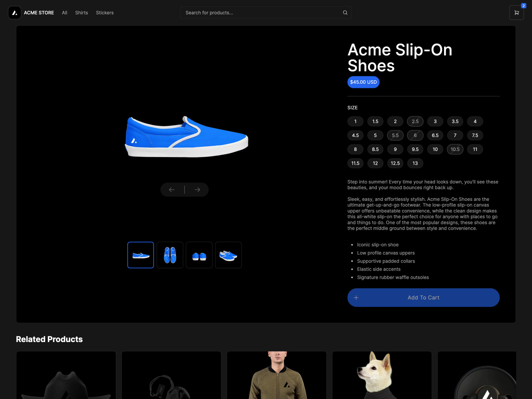Open the shopping cart

coord(516,13)
